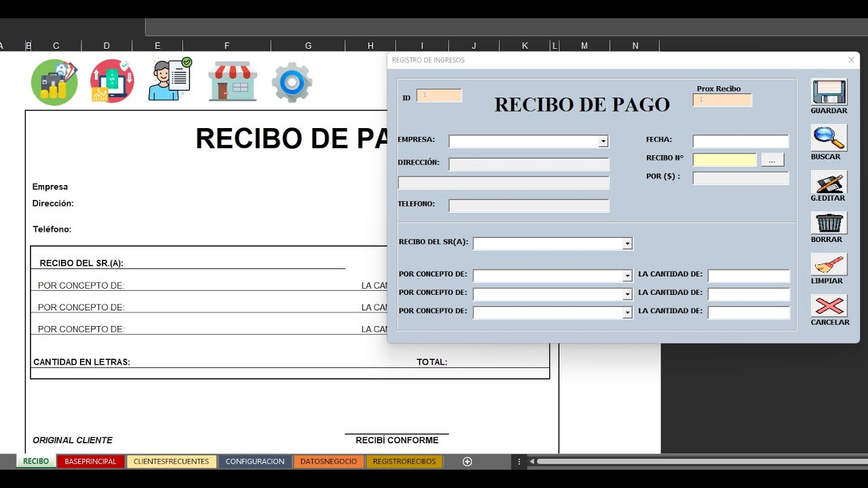Click the LIMPIAR broom icon
868x488 pixels.
829,264
